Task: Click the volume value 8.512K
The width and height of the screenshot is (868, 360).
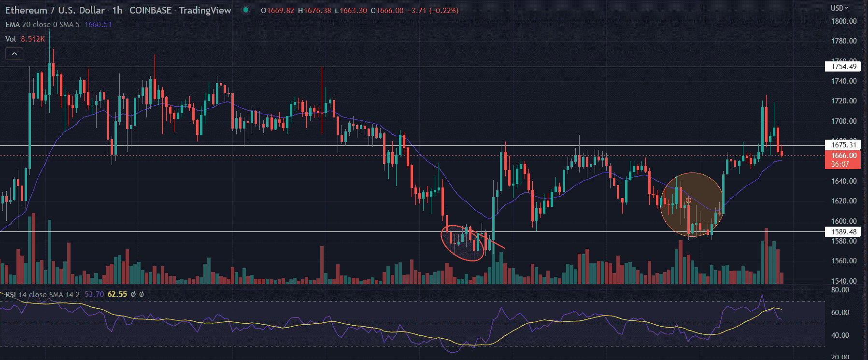Action: click(x=33, y=39)
